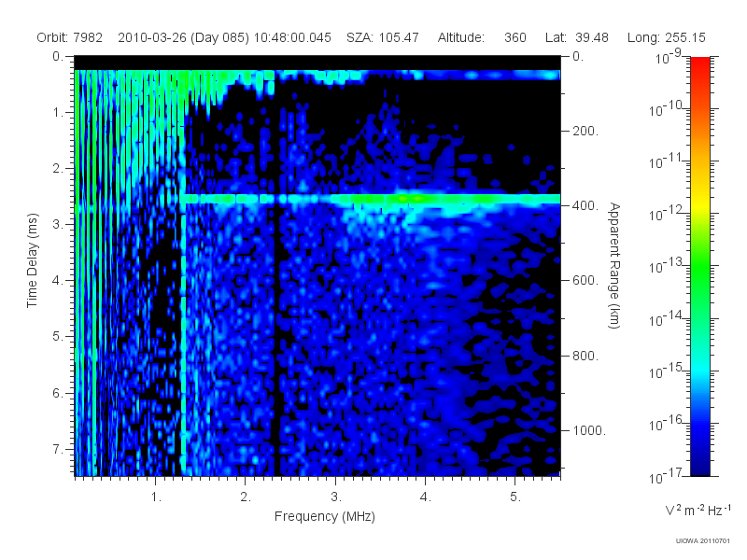This screenshot has width=747, height=560.
Task: Click the red top of the color bar
Action: (699, 64)
